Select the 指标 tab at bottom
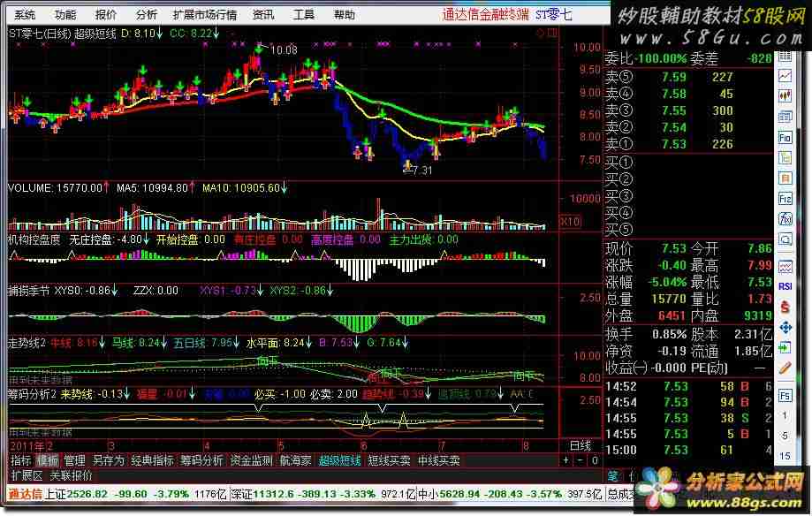The image size is (812, 516). 20,460
